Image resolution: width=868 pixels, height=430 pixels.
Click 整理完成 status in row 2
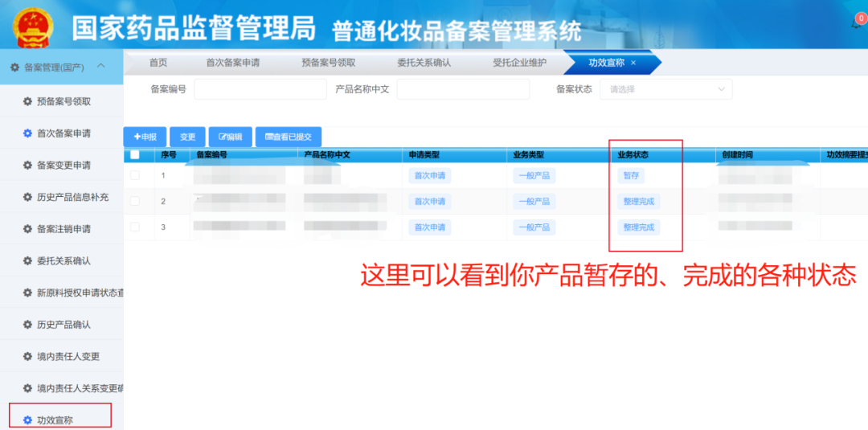click(x=638, y=202)
